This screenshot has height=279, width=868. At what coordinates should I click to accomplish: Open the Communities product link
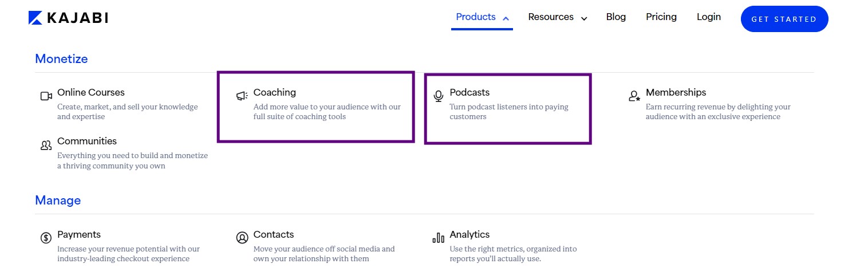point(87,141)
